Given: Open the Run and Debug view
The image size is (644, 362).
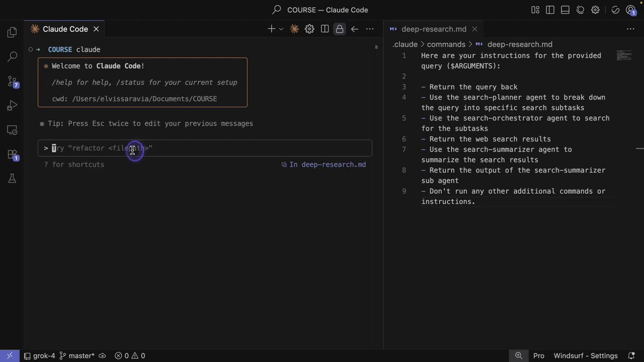Looking at the screenshot, I should tap(12, 106).
